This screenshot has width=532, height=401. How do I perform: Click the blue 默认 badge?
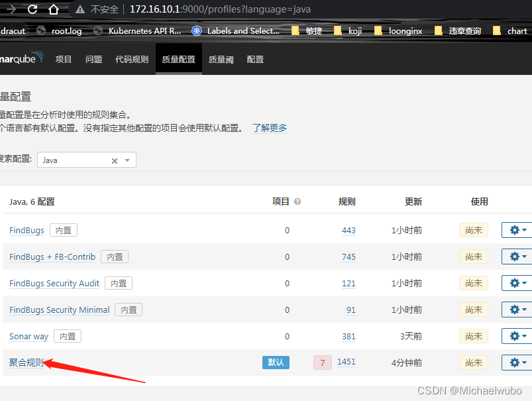(x=276, y=363)
